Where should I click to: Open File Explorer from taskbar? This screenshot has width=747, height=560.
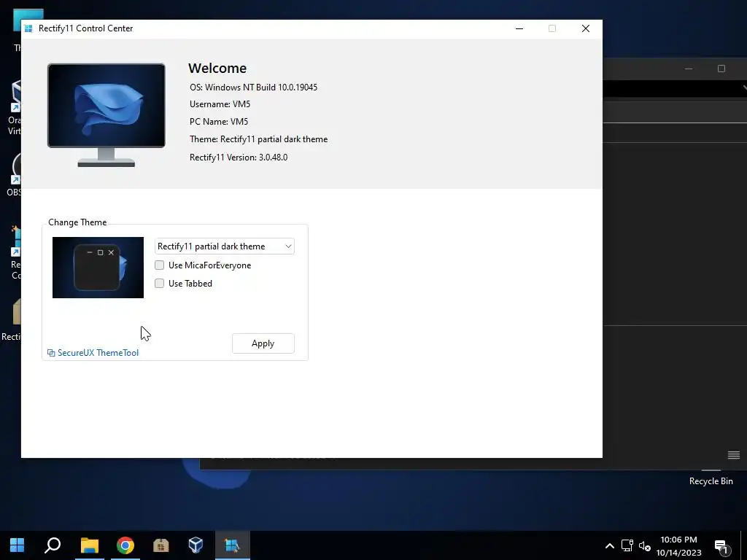click(90, 545)
